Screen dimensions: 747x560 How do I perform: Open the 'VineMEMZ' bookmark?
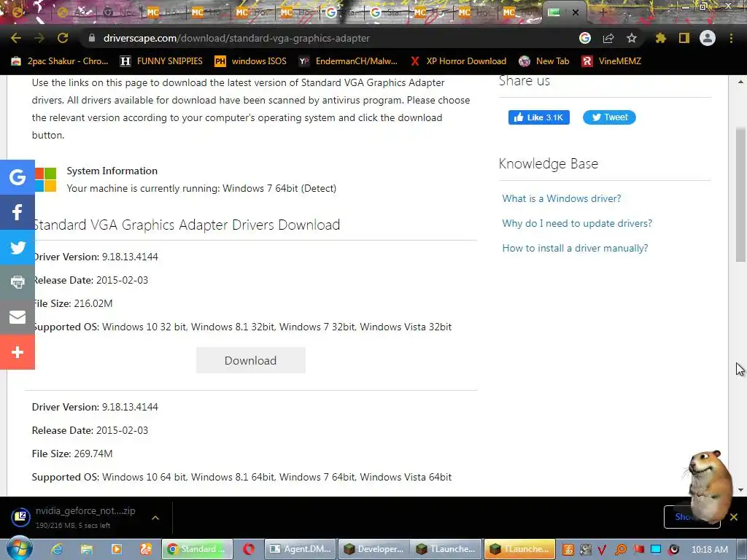point(611,61)
